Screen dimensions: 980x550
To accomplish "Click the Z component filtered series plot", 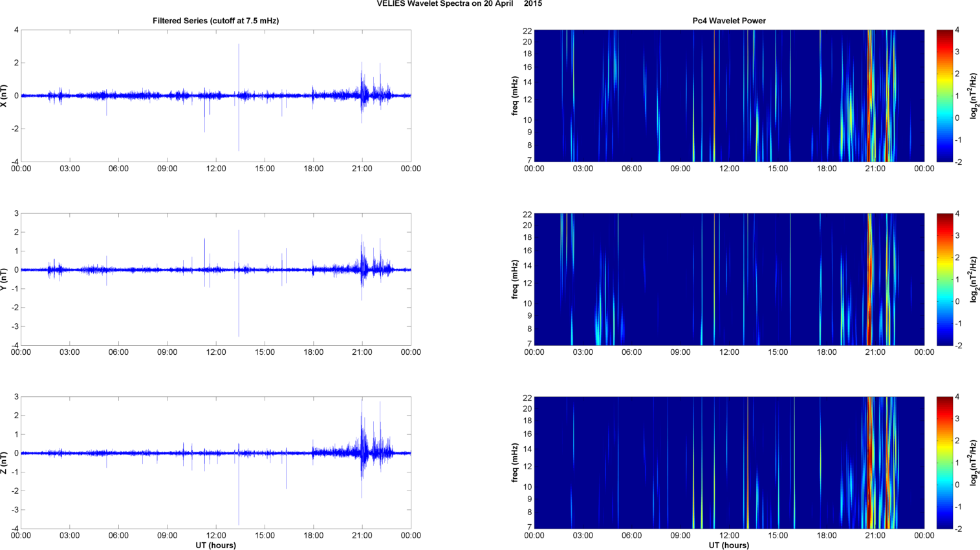I will click(x=216, y=463).
